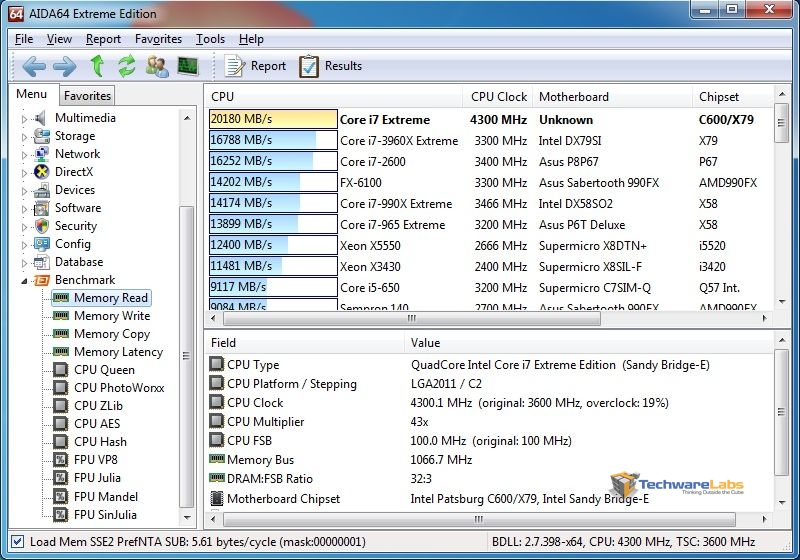This screenshot has width=800, height=560.
Task: Click the CPU Queen chip icon
Action: [x=61, y=370]
